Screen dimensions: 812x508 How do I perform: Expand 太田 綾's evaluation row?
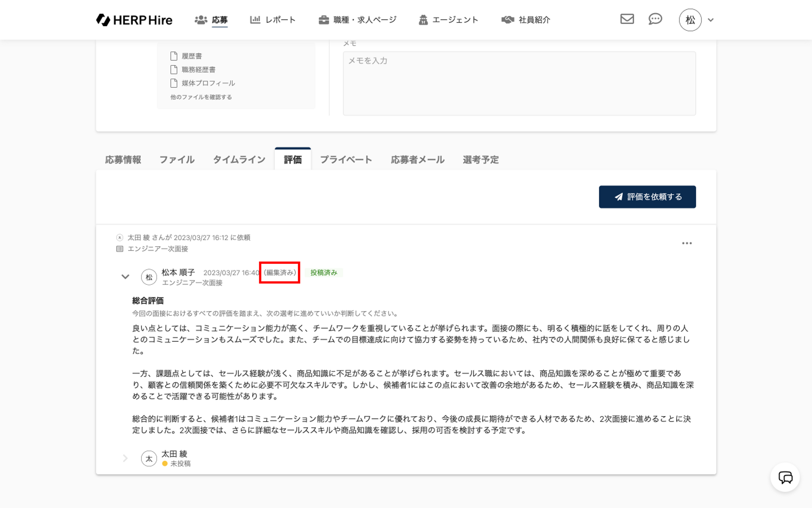pos(125,458)
